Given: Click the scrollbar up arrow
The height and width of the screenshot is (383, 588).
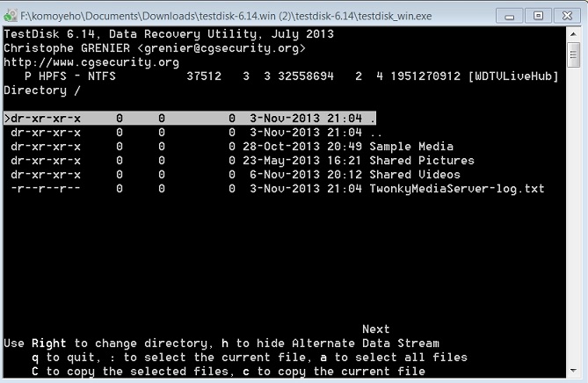Looking at the screenshot, I should tap(573, 34).
